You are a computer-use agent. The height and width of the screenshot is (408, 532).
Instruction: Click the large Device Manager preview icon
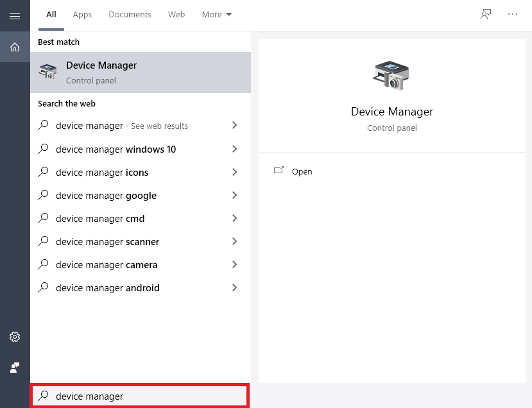click(x=391, y=75)
